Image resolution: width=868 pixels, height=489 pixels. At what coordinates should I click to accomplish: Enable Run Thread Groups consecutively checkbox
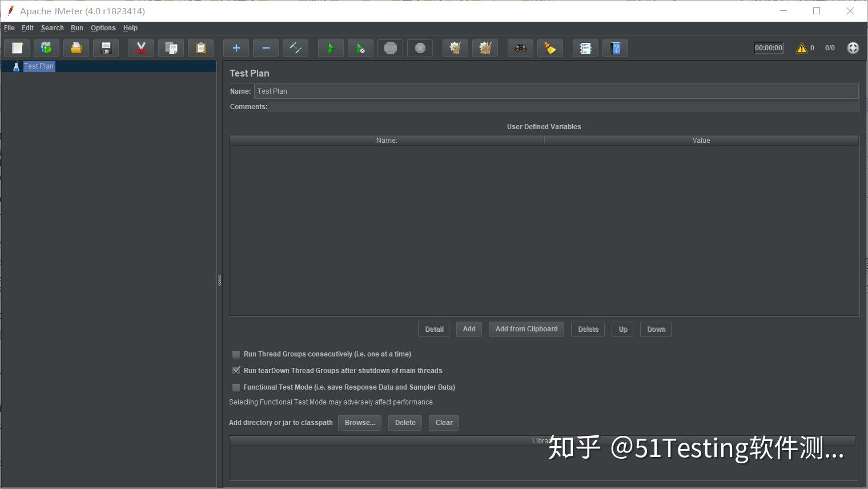(x=236, y=354)
